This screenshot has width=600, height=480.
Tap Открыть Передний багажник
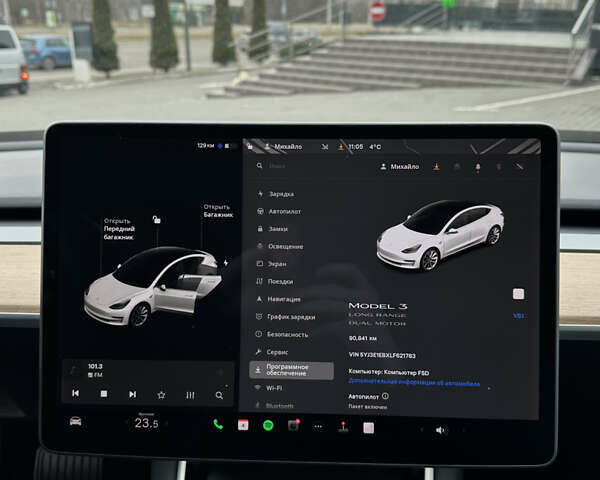[x=119, y=229]
